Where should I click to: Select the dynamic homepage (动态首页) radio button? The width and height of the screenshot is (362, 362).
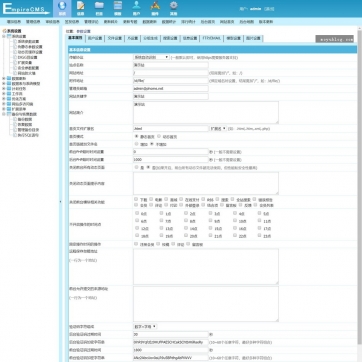(x=159, y=136)
